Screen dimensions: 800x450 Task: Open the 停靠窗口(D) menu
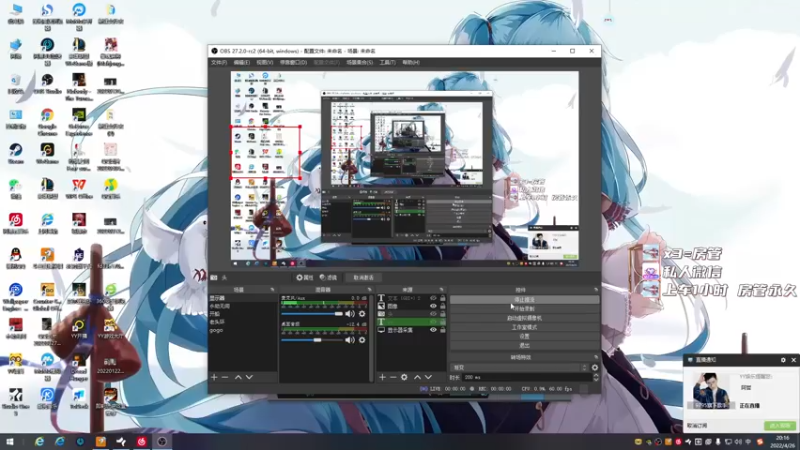coord(293,62)
